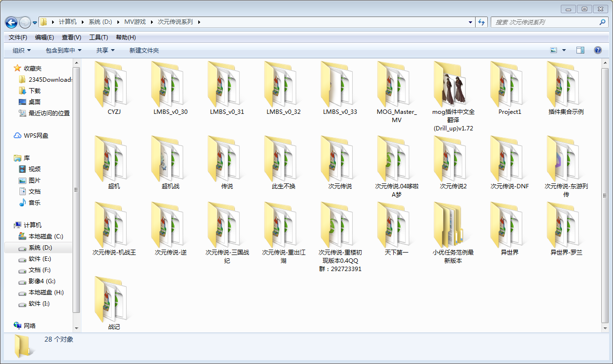The image size is (613, 364).
Task: Open the 组织 dropdown menu
Action: click(22, 50)
